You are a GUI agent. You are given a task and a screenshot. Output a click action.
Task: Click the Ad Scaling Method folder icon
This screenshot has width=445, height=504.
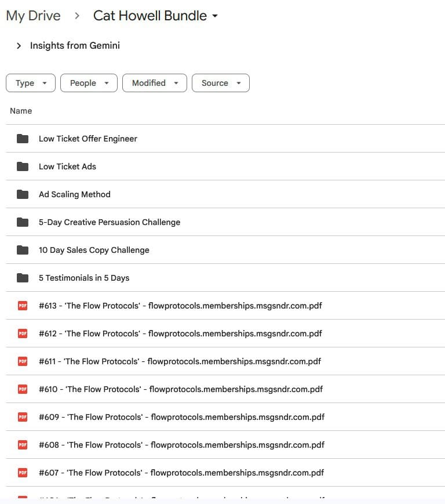click(23, 194)
